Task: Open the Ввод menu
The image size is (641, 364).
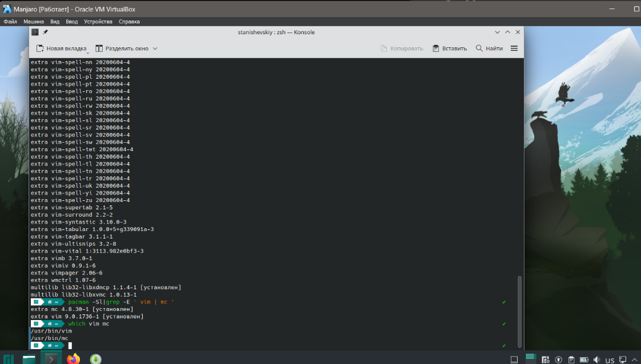Action: (71, 22)
